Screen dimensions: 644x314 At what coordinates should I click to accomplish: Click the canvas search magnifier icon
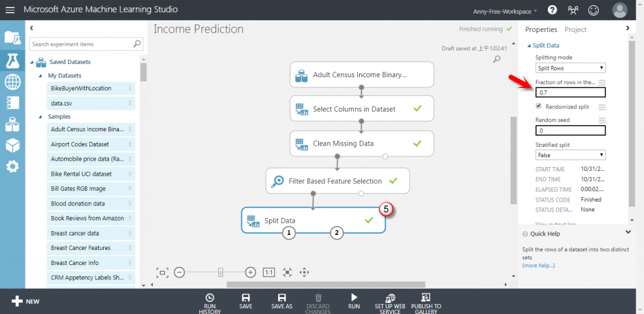(x=497, y=60)
